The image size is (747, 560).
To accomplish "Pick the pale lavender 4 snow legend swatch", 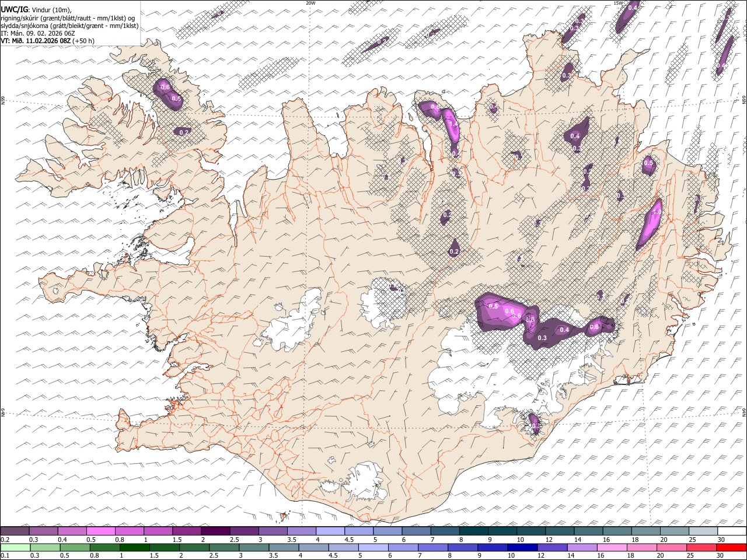I will pyautogui.click(x=330, y=531).
